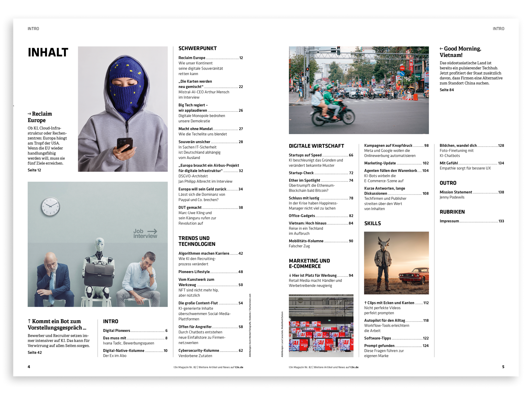Open the Vietnam street scene photo
532x395 pixels.
tap(358, 90)
